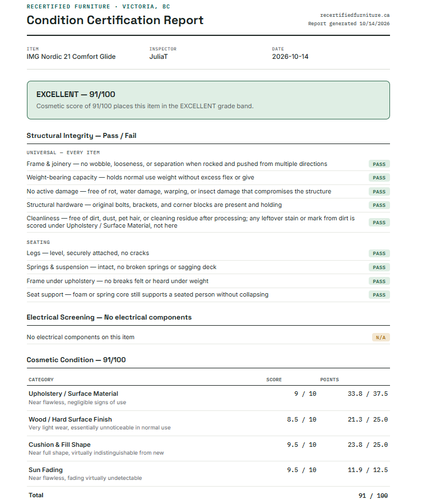Click PASS badge for Seat support
The image size is (427, 504).
tap(379, 295)
